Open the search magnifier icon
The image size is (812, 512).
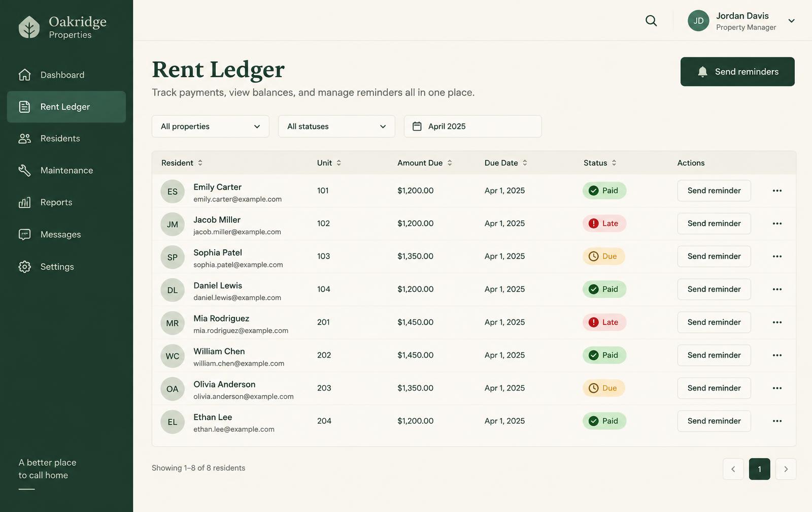pyautogui.click(x=651, y=21)
